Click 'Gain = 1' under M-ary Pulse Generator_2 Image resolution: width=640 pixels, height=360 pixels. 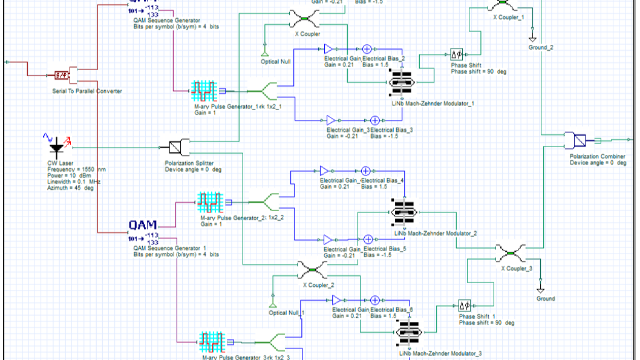pyautogui.click(x=212, y=224)
